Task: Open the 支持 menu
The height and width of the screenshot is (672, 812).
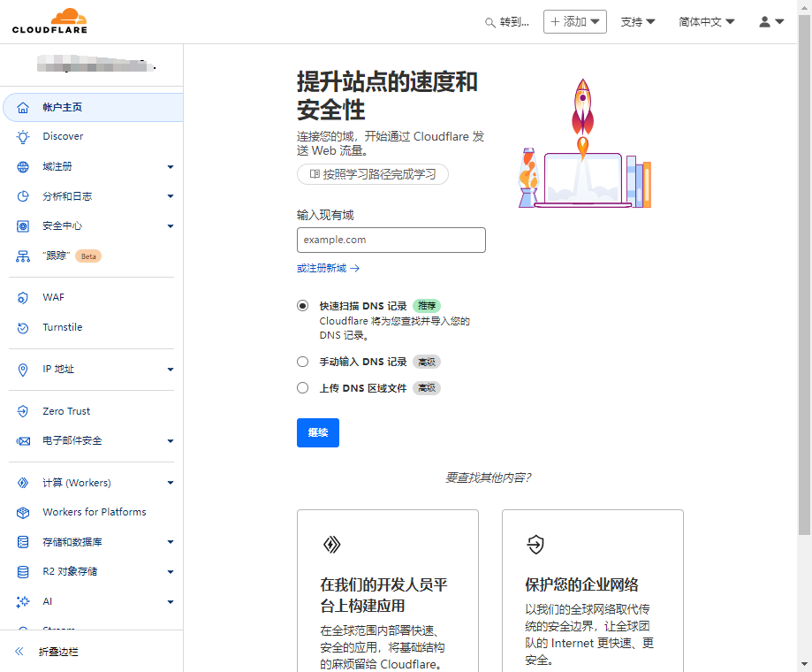Action: point(637,22)
